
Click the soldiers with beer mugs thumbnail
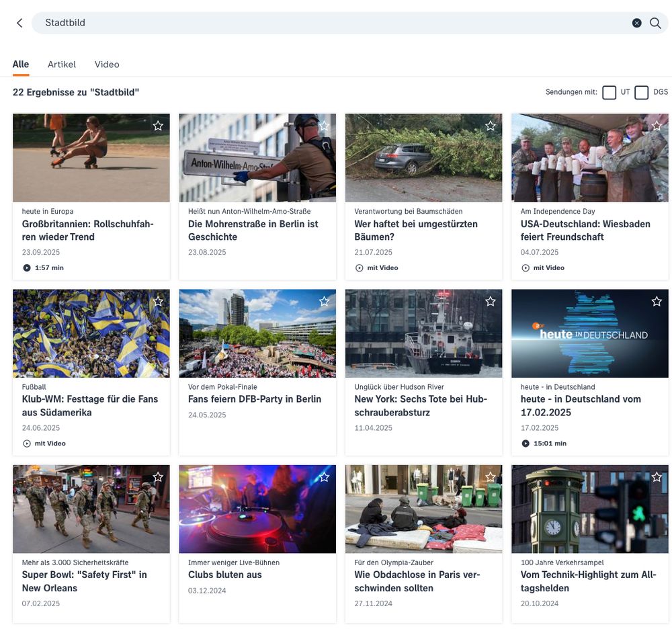pyautogui.click(x=590, y=158)
